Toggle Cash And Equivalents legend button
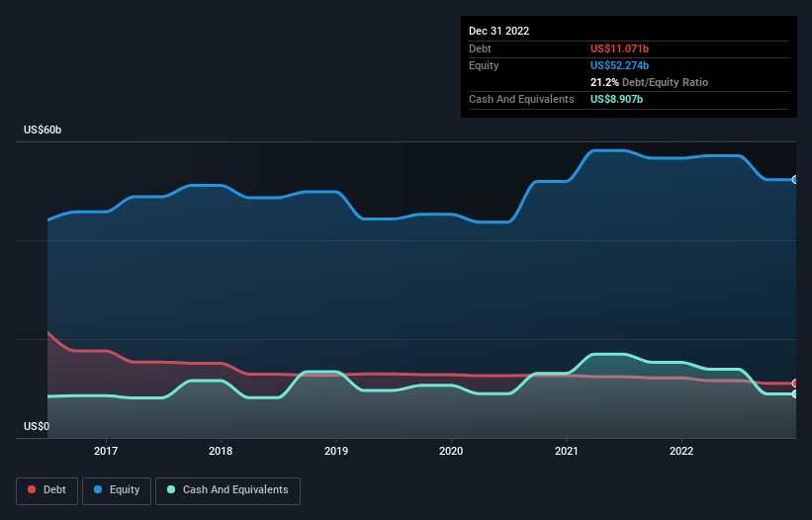The image size is (812, 520). (x=227, y=490)
